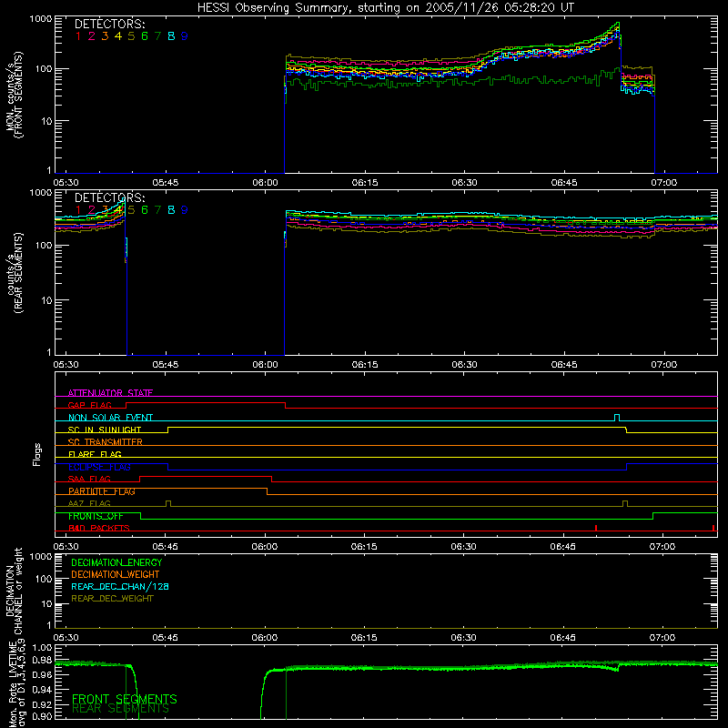
Task: Click detector 2 legend number in front segments panel
Action: tap(92, 36)
